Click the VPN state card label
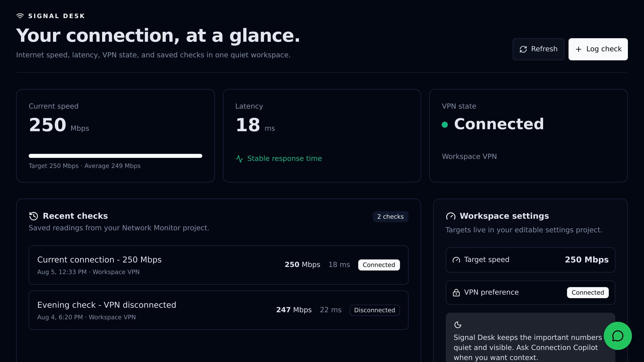 (459, 106)
